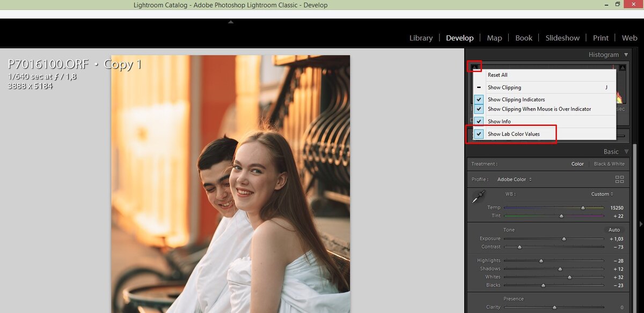Restore down the Lightroom window

618,4
